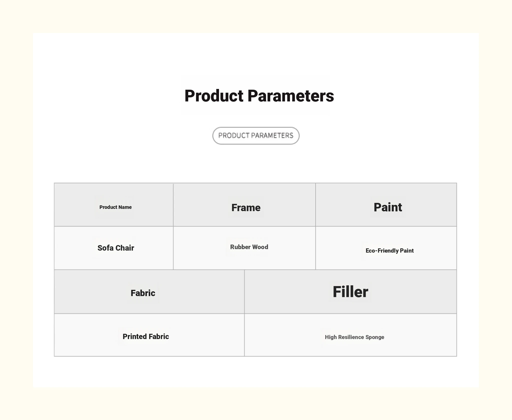Click the divider between Printed Fabric and High Resilience Sponge
512x420 pixels.
point(244,335)
